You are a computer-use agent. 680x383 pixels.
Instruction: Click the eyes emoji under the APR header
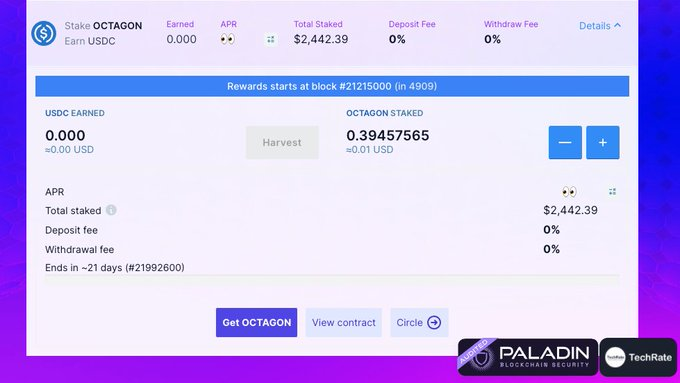pos(227,39)
